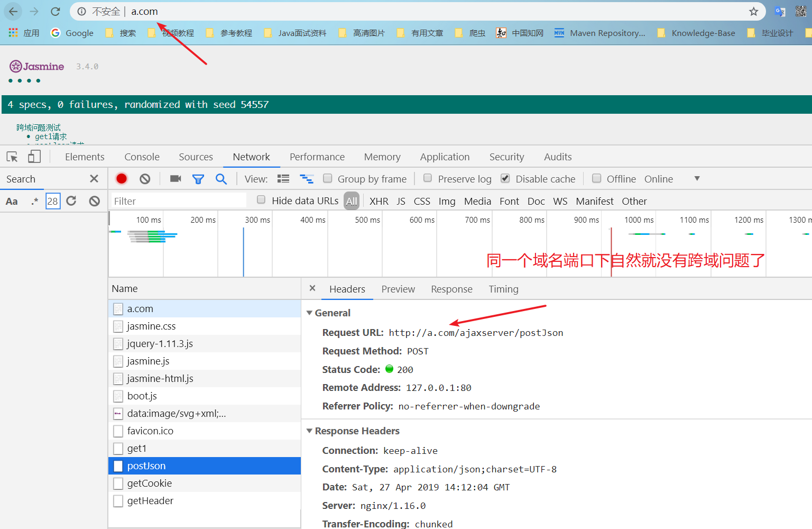The height and width of the screenshot is (529, 812).
Task: Open the Preview tab for postJson
Action: (x=398, y=289)
